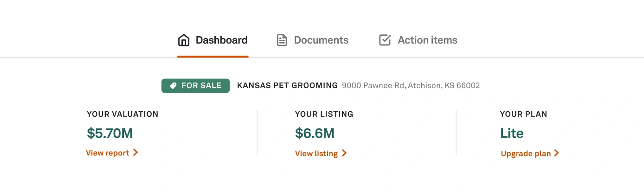644x191 pixels.
Task: Click the Action items checkmark icon
Action: pyautogui.click(x=385, y=40)
